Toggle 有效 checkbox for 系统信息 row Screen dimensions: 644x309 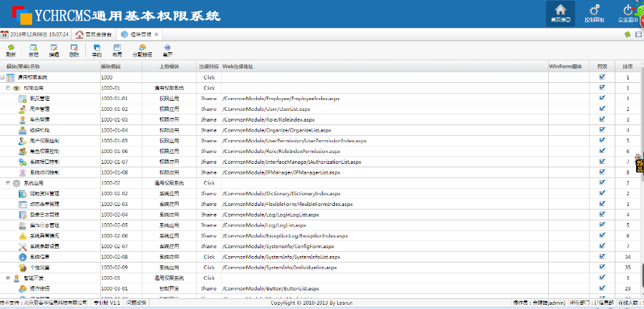tap(602, 255)
